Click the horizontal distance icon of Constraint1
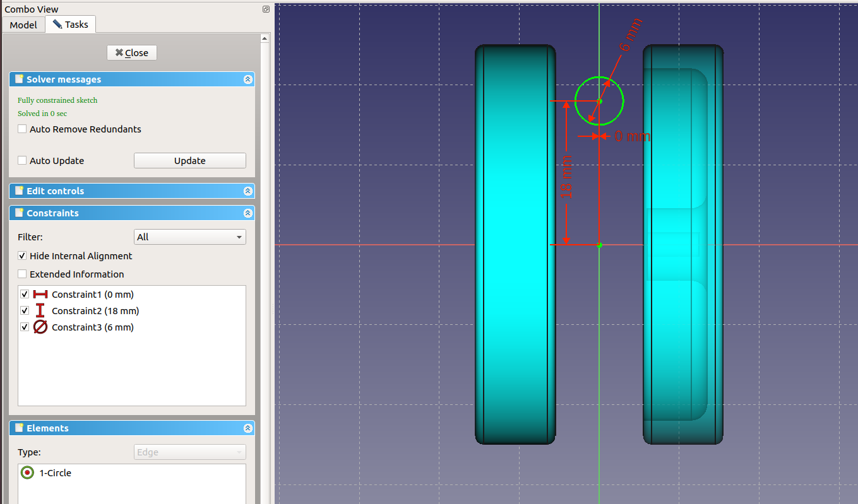Viewport: 858px width, 504px height. pyautogui.click(x=40, y=295)
